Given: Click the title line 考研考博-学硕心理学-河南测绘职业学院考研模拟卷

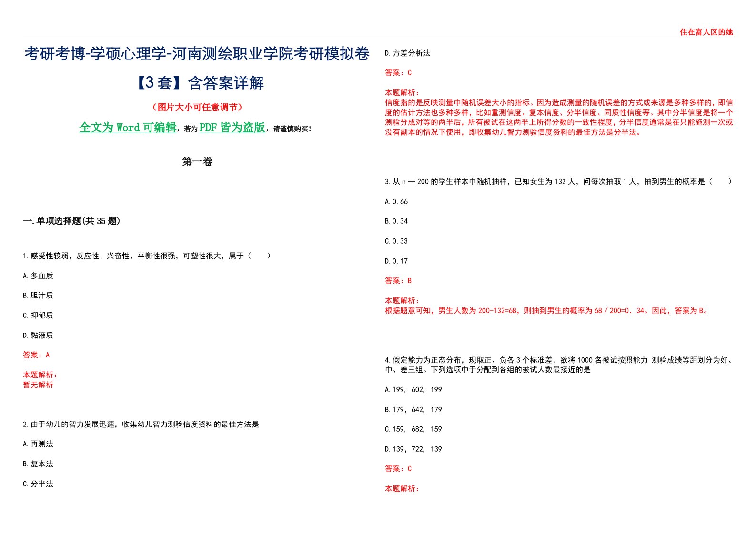Looking at the screenshot, I should (197, 54).
